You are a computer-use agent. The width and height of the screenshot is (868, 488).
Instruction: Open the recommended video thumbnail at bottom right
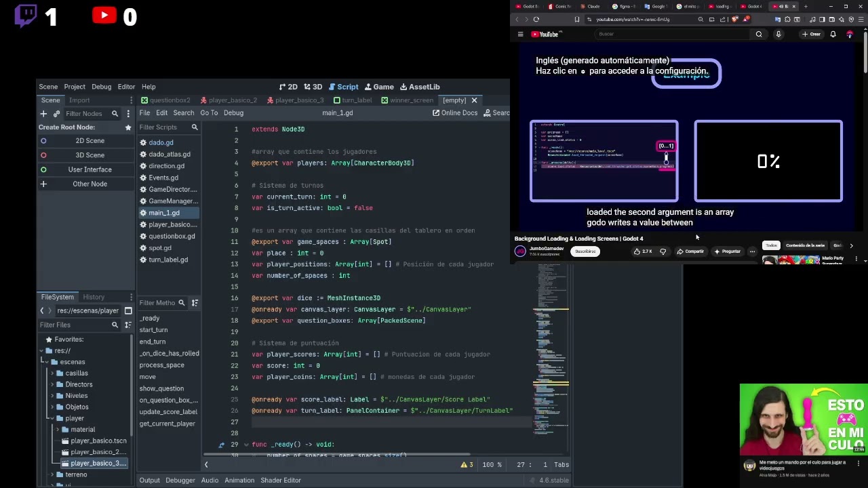(x=804, y=420)
